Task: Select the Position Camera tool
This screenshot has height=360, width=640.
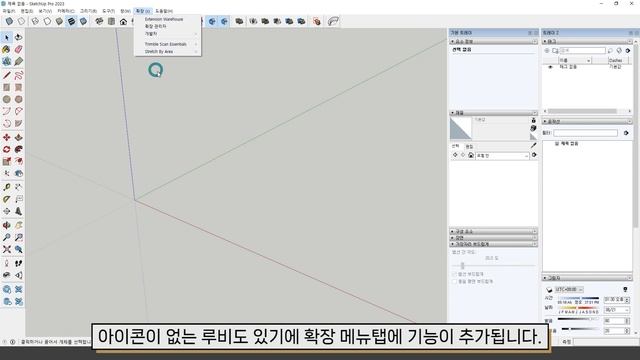Action: coord(7,263)
